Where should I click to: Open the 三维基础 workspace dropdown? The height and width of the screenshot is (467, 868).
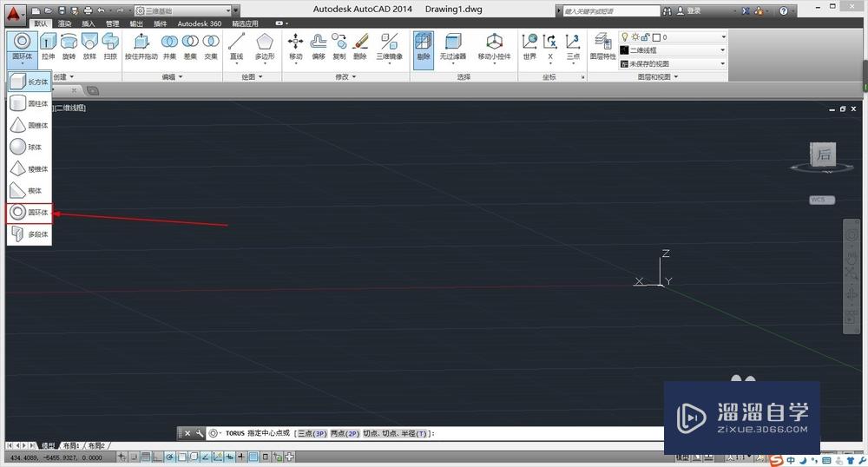pos(227,10)
